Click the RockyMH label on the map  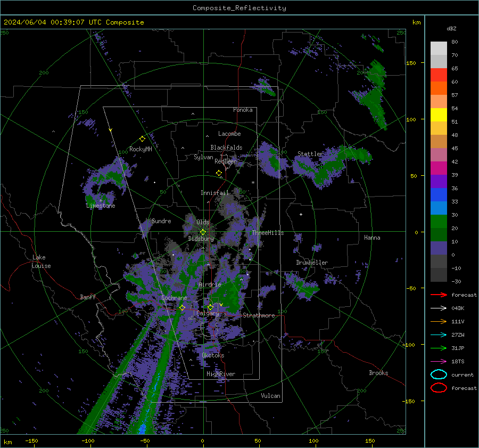click(141, 149)
